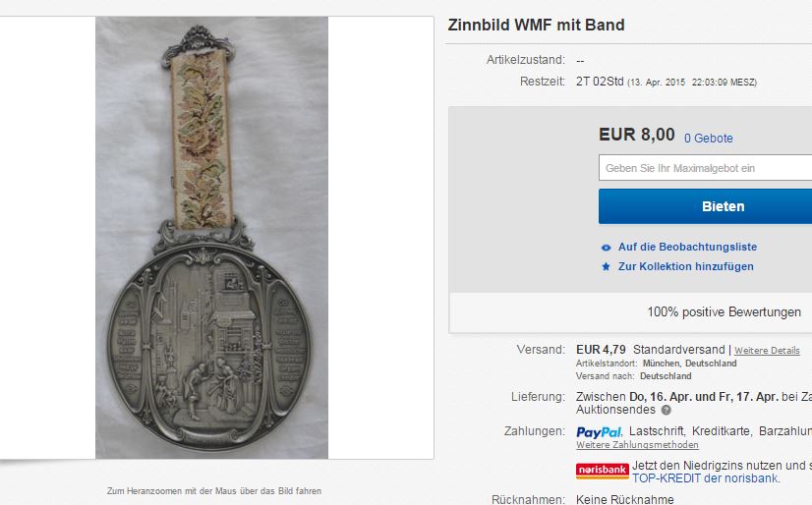
Task: Click the embroidered ribbon in the photo
Action: pyautogui.click(x=202, y=140)
